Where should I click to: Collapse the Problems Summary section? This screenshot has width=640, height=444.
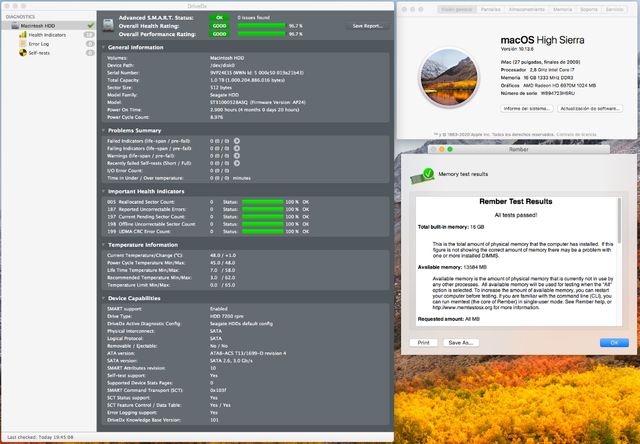pos(104,130)
